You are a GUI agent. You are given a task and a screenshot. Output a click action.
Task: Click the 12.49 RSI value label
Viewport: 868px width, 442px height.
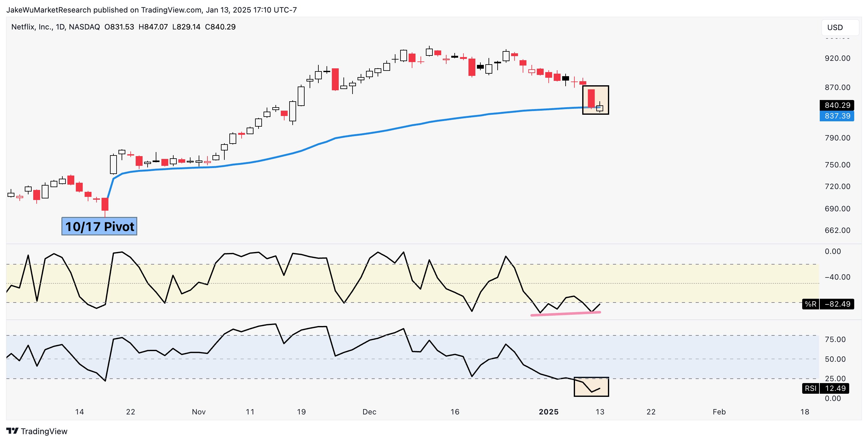[x=835, y=388]
